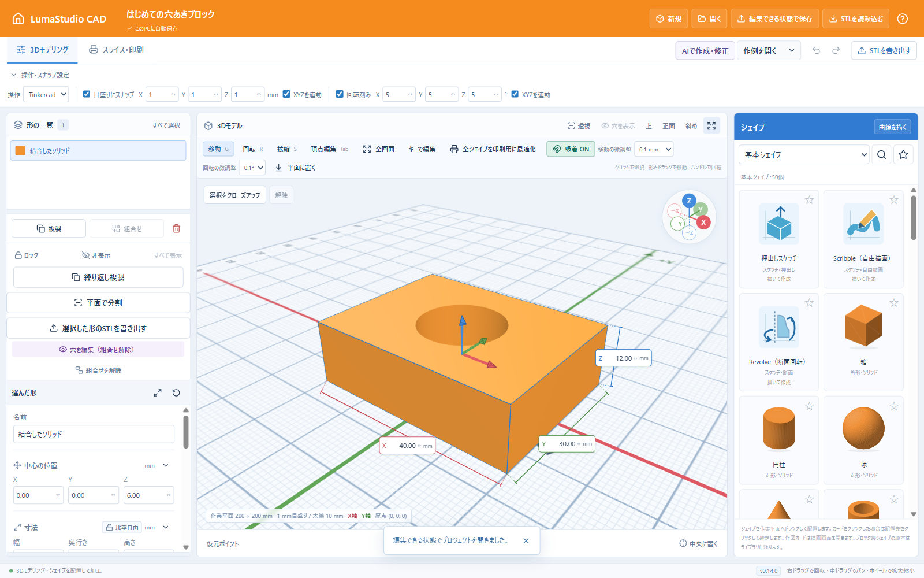Delete selected shape with trash icon
Screen dimensions: 924x578
(177, 228)
